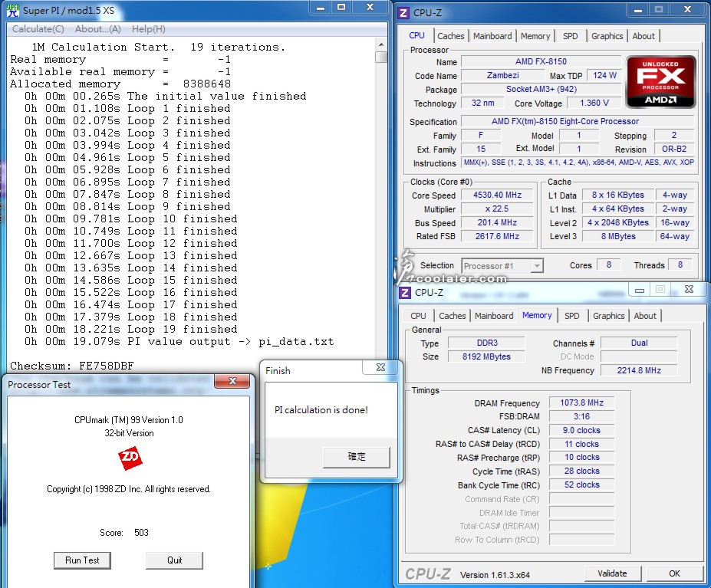Viewport: 711px width, 588px height.
Task: Open Graphics tab in the CPU-Z memory window
Action: tap(608, 316)
